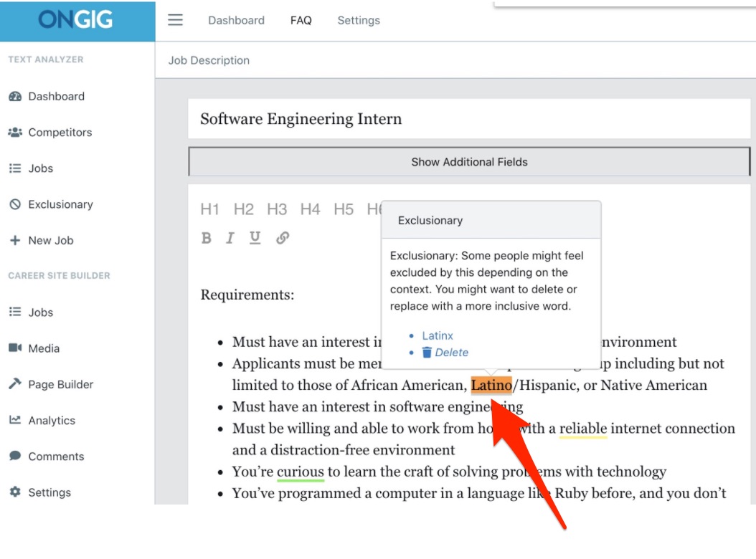Open the Analytics sidebar item

51,421
